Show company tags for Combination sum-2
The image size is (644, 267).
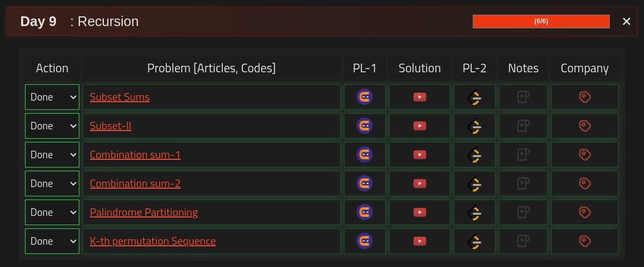[x=584, y=183]
